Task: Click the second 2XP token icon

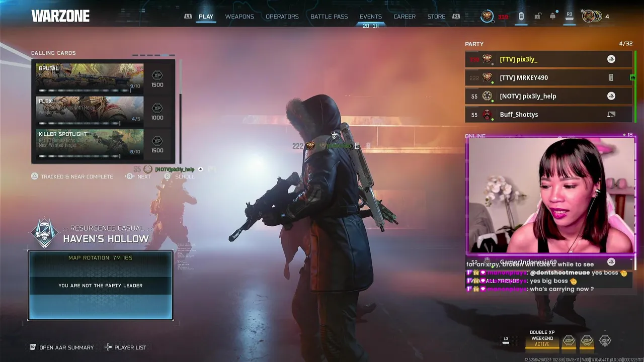Action: click(587, 341)
